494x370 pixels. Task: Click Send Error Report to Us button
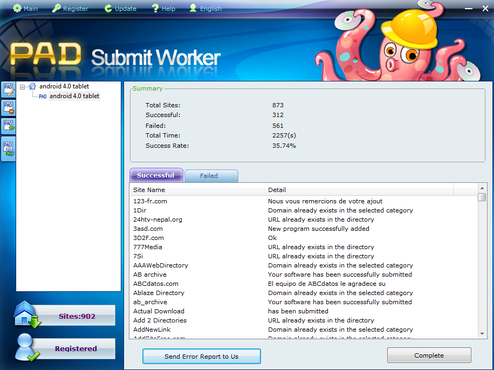[x=201, y=356]
